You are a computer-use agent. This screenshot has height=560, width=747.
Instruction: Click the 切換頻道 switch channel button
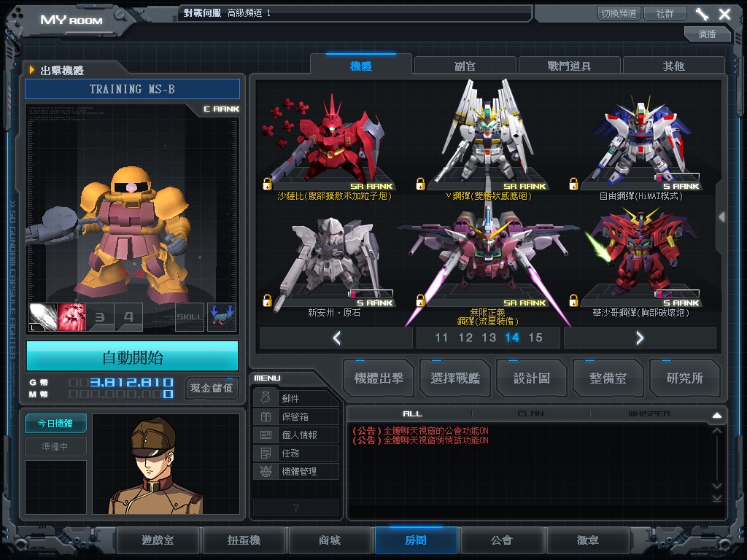619,13
